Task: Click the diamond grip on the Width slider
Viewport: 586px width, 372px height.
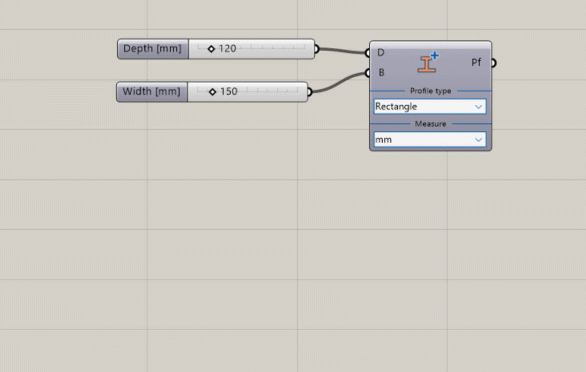Action: (x=212, y=92)
